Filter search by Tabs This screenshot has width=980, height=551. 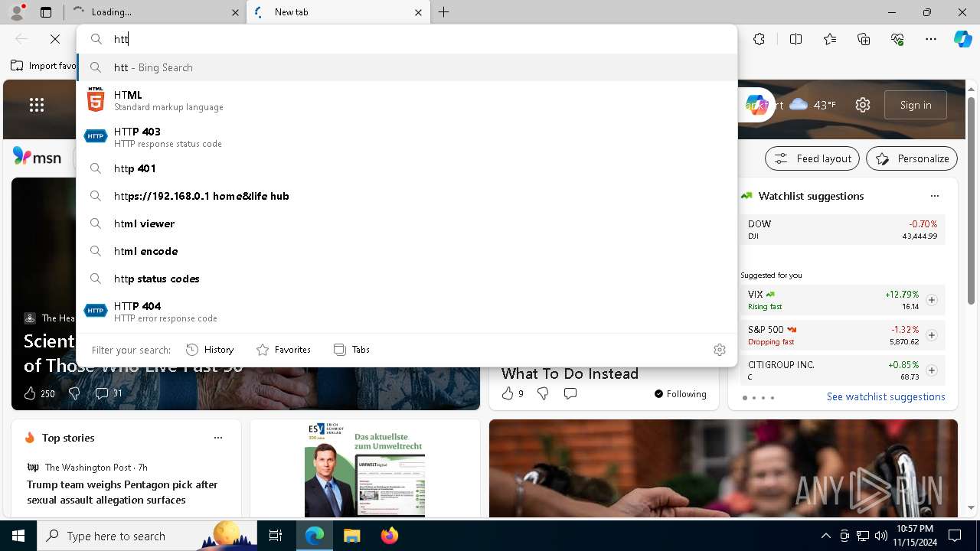coord(351,350)
